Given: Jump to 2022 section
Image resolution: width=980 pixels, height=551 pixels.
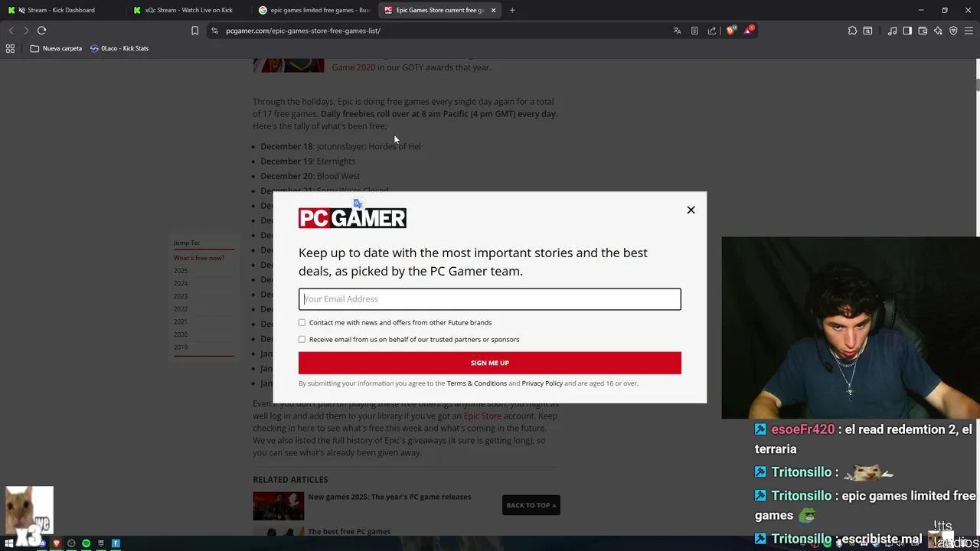Looking at the screenshot, I should pyautogui.click(x=181, y=309).
